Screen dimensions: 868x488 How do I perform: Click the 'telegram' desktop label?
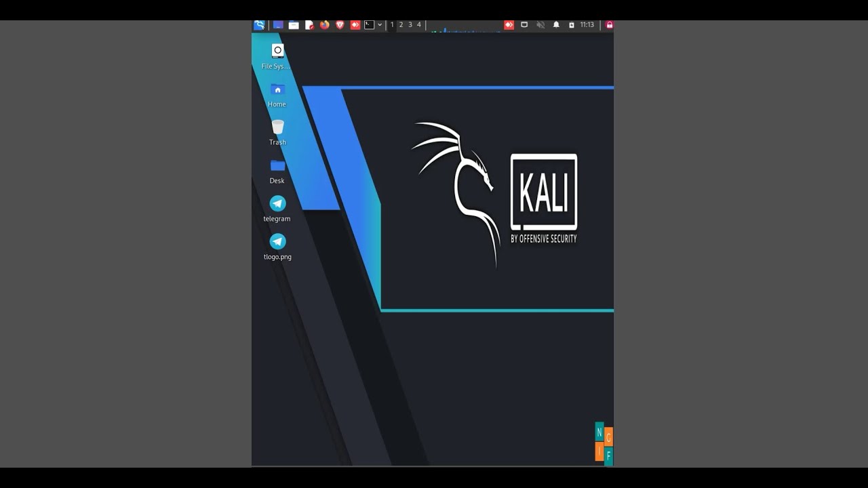(x=277, y=219)
